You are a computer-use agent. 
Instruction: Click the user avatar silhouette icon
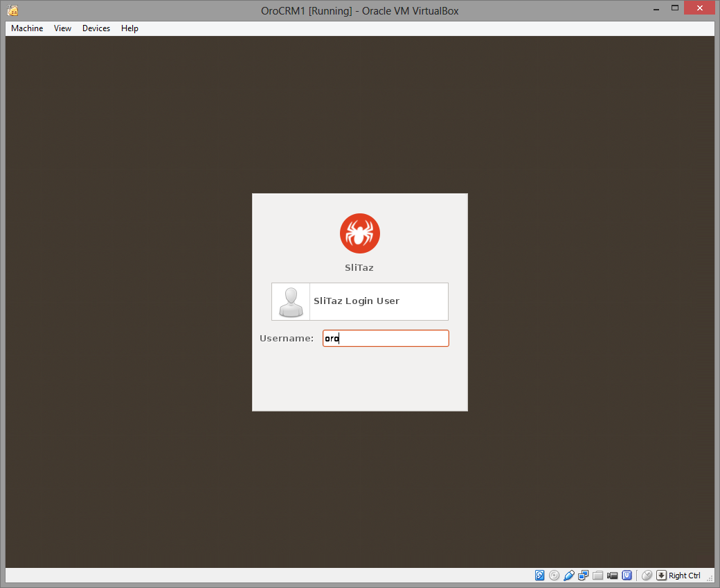(291, 302)
